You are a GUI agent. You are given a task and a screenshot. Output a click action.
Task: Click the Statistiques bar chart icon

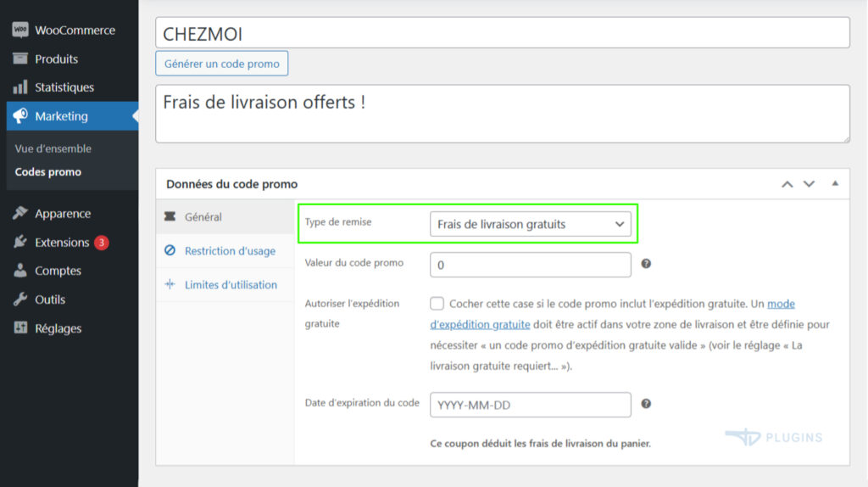pyautogui.click(x=20, y=87)
